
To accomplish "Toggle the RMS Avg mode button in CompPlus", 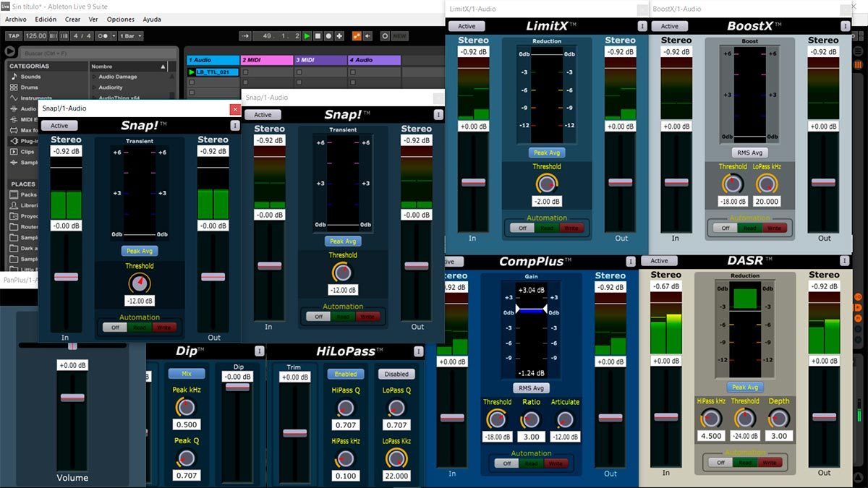I will point(532,388).
